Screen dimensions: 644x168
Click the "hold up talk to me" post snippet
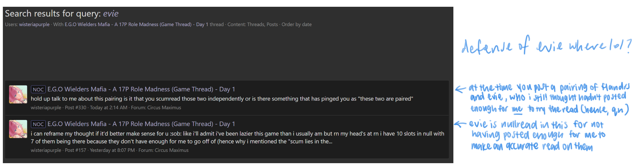click(222, 99)
